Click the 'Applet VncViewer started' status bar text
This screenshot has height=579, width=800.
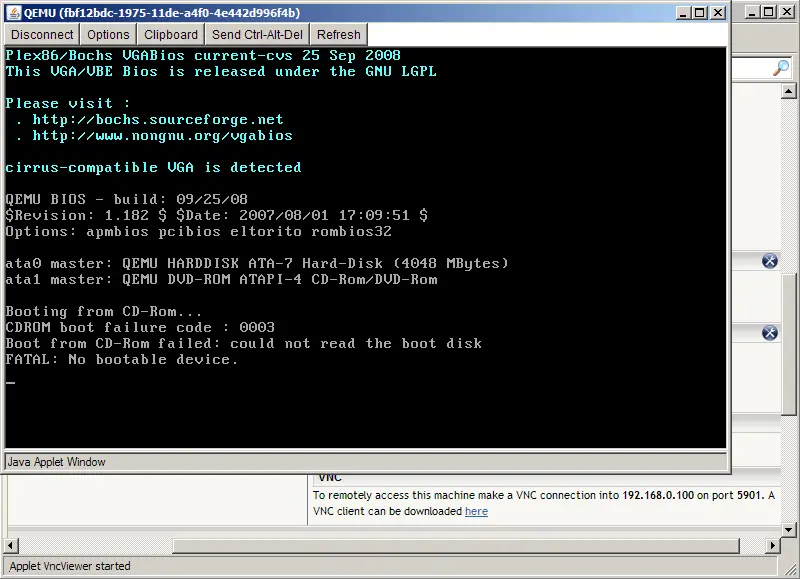pyautogui.click(x=70, y=566)
